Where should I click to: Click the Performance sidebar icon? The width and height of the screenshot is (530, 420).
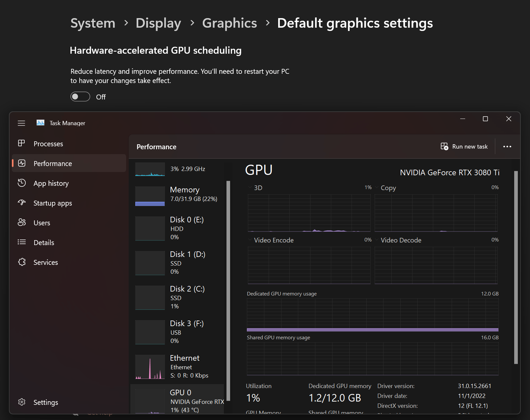coord(22,163)
